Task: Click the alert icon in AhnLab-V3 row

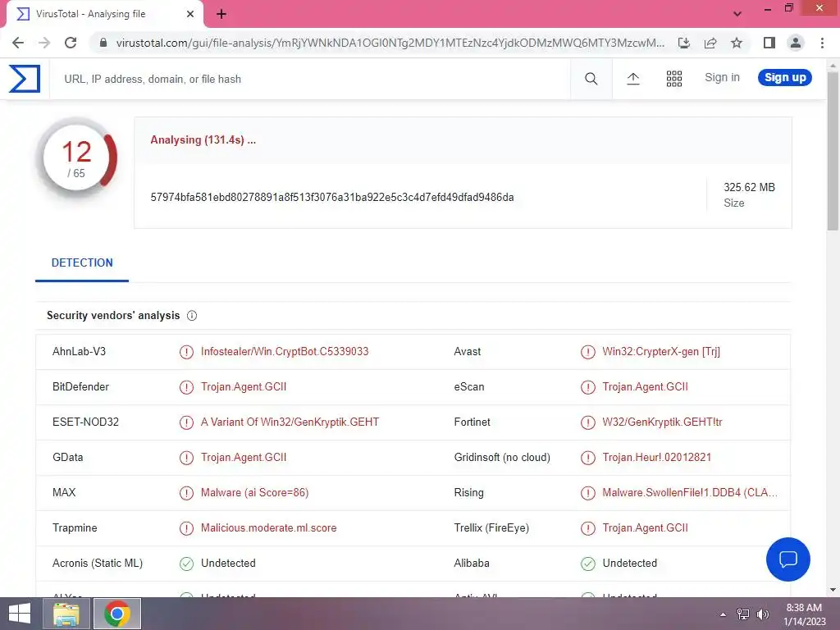Action: [186, 352]
